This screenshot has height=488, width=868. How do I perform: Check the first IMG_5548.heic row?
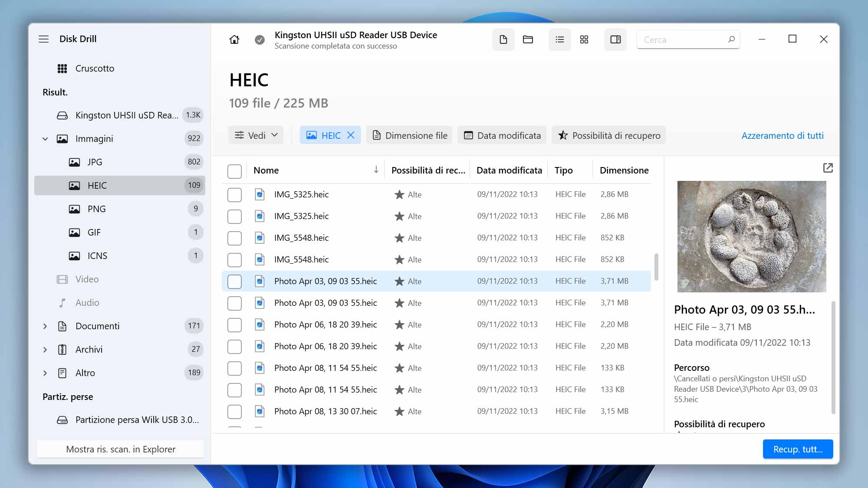[234, 238]
